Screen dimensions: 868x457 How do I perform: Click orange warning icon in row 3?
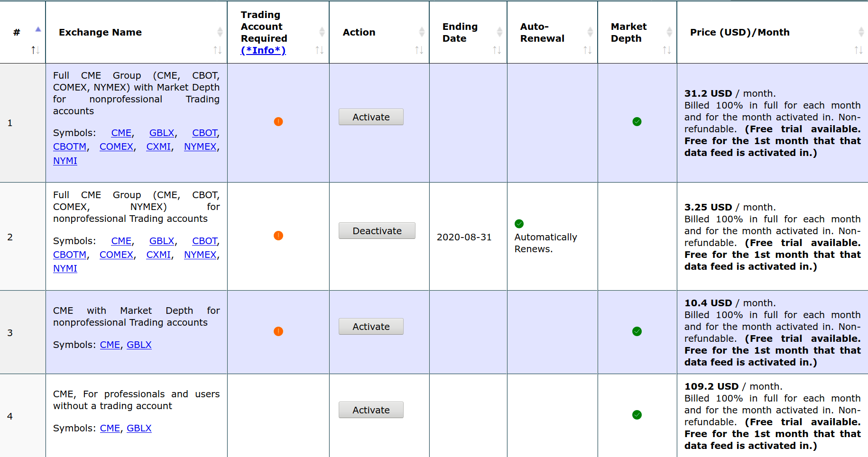pyautogui.click(x=278, y=331)
